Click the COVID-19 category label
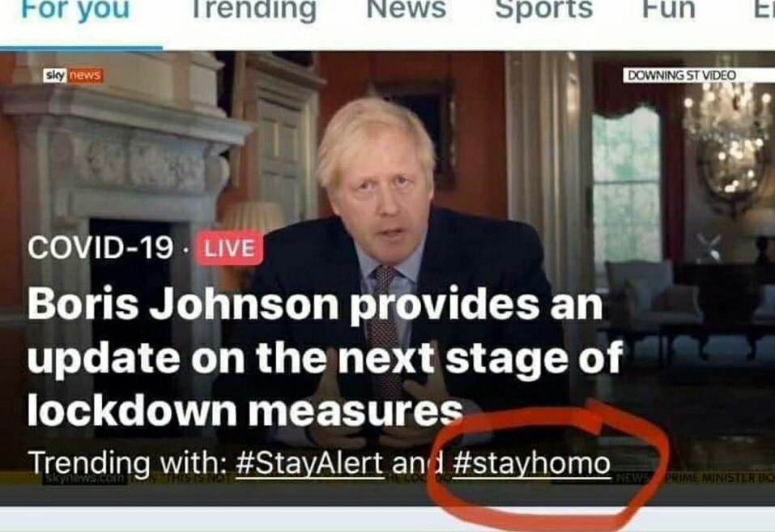 100,248
